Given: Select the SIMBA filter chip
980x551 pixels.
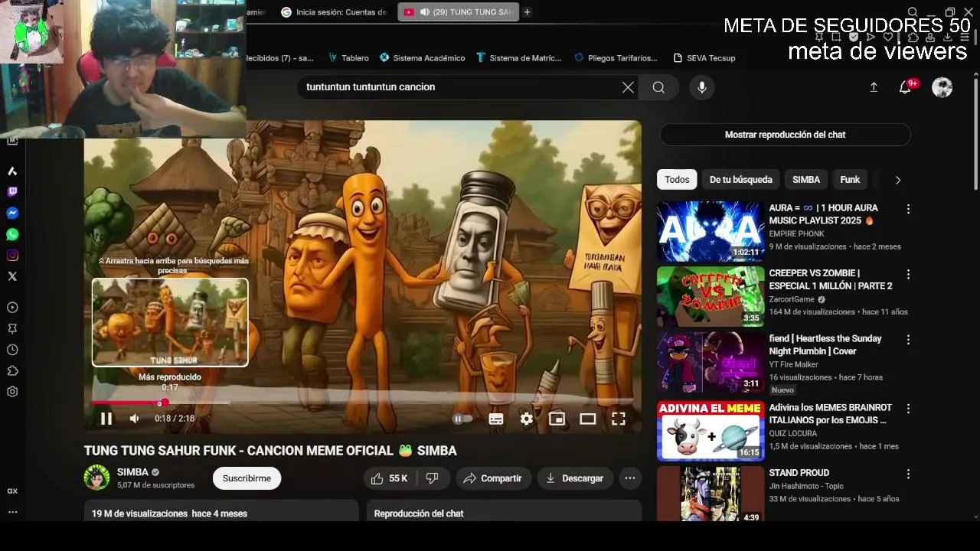Looking at the screenshot, I should click(805, 180).
